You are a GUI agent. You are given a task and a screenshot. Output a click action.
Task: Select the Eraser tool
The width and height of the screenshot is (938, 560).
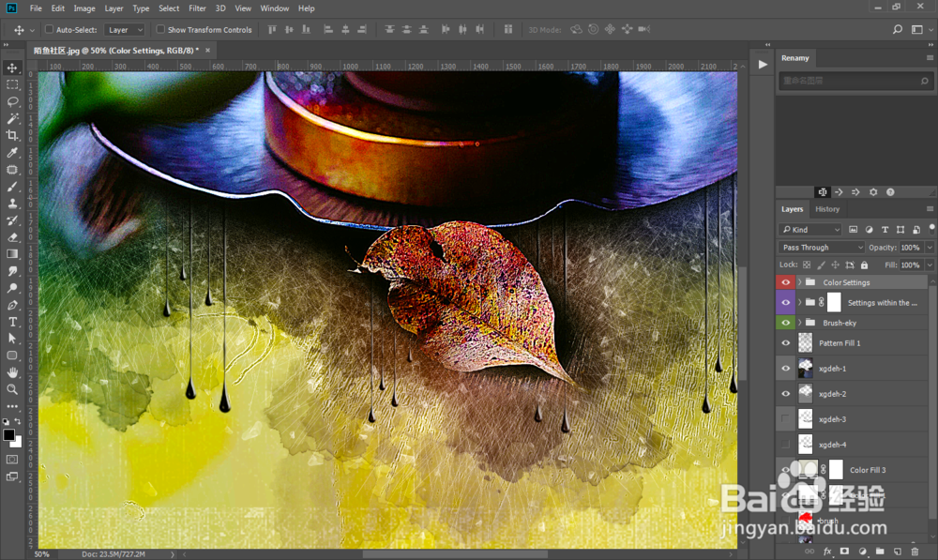click(12, 237)
